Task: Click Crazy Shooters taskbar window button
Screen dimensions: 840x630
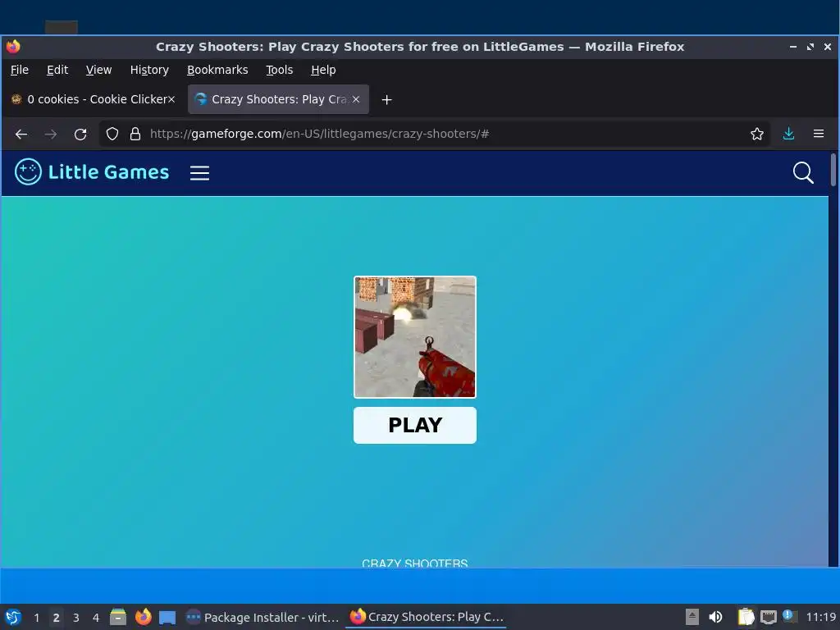Action: tap(427, 617)
